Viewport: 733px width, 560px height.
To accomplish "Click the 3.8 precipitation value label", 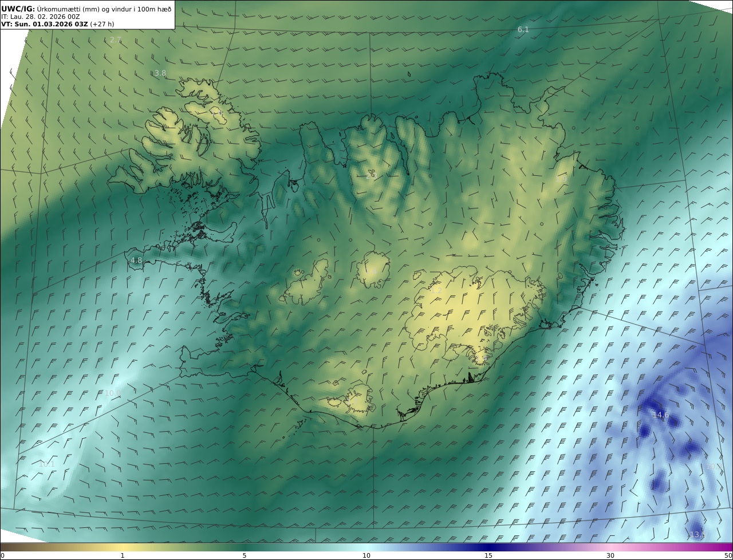I will (x=160, y=73).
